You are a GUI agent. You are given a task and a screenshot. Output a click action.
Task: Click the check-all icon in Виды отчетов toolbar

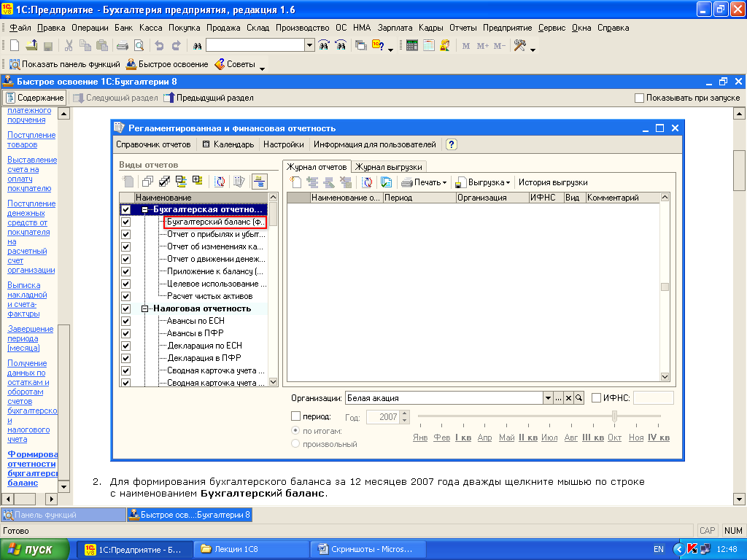[164, 182]
